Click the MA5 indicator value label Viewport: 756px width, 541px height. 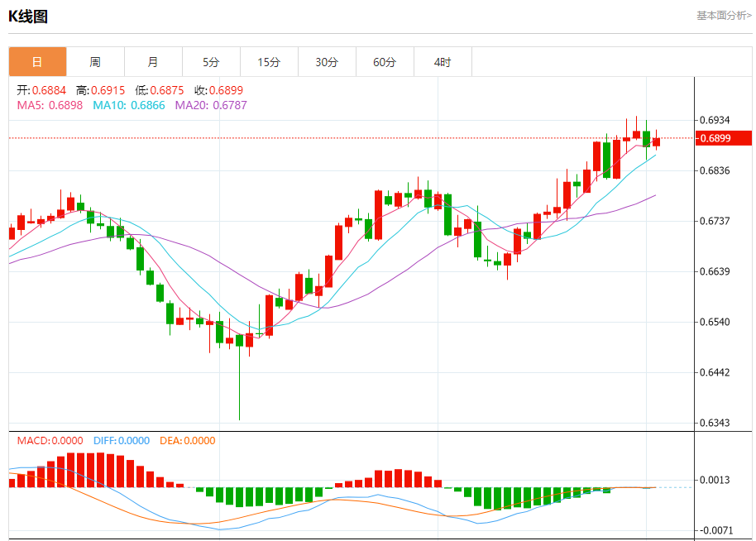[50, 105]
